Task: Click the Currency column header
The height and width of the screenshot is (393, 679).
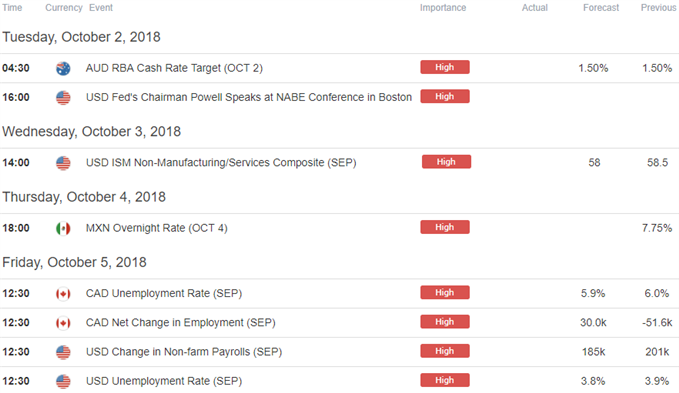Action: [64, 7]
